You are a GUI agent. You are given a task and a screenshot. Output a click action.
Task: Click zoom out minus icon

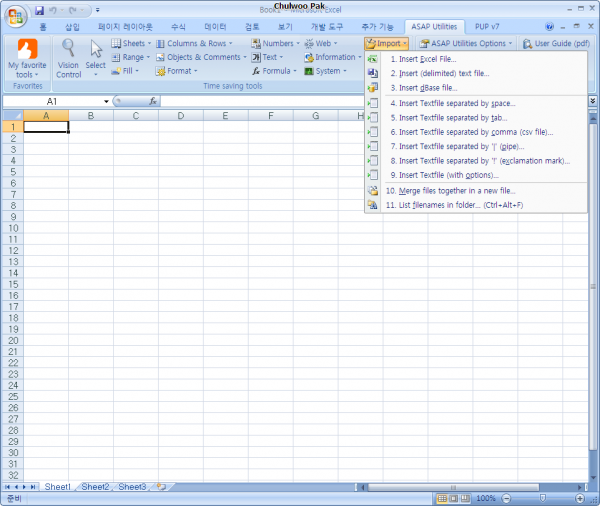coord(506,498)
